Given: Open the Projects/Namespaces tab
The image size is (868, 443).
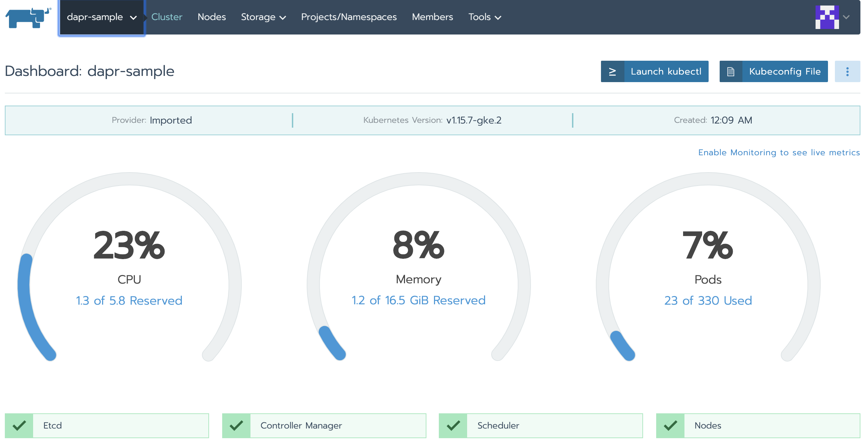Looking at the screenshot, I should (x=348, y=17).
